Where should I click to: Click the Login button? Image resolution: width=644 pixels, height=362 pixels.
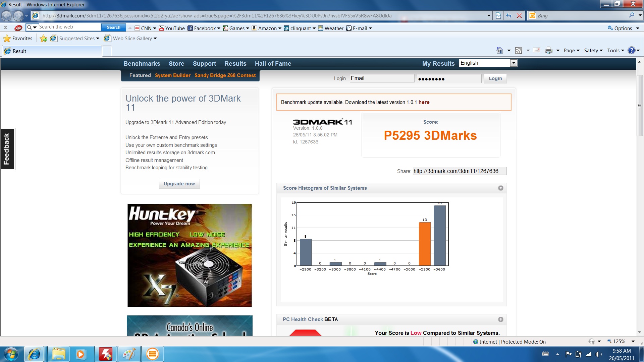[x=495, y=78]
